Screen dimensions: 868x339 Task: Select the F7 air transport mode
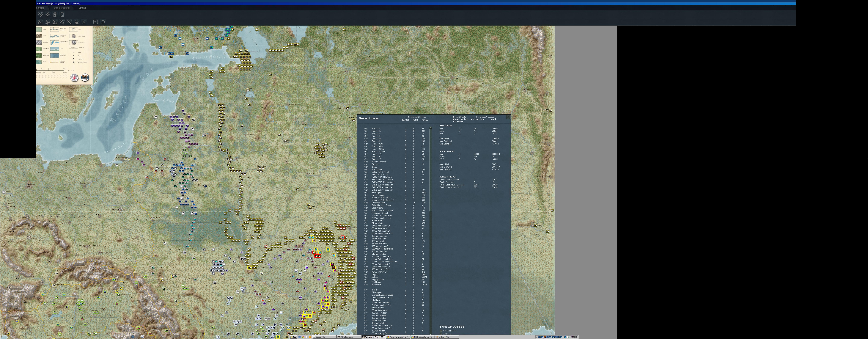pyautogui.click(x=47, y=22)
